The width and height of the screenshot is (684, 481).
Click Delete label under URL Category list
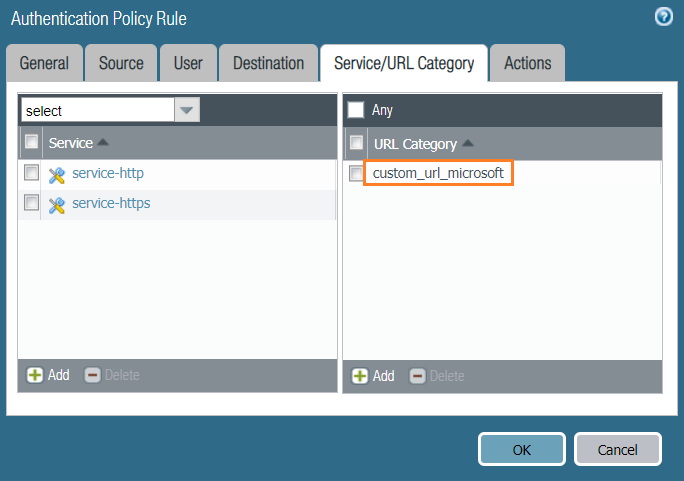[x=447, y=376]
